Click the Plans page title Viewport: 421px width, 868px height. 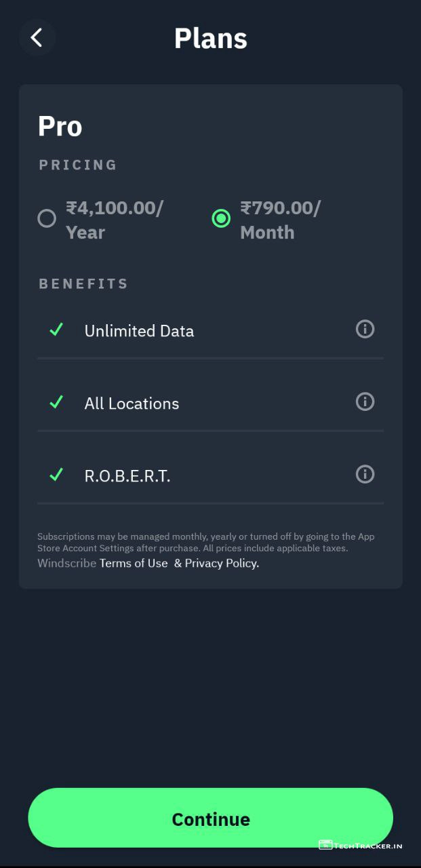tap(210, 39)
